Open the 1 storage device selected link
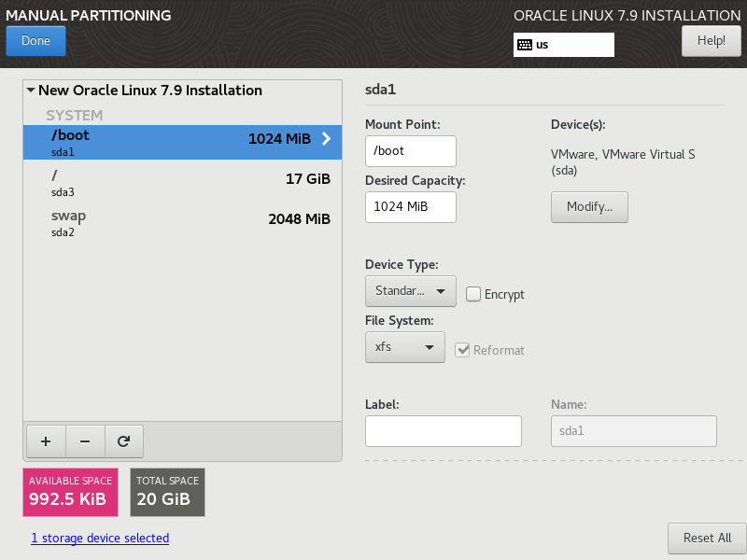Viewport: 747px width, 560px height. [x=100, y=539]
